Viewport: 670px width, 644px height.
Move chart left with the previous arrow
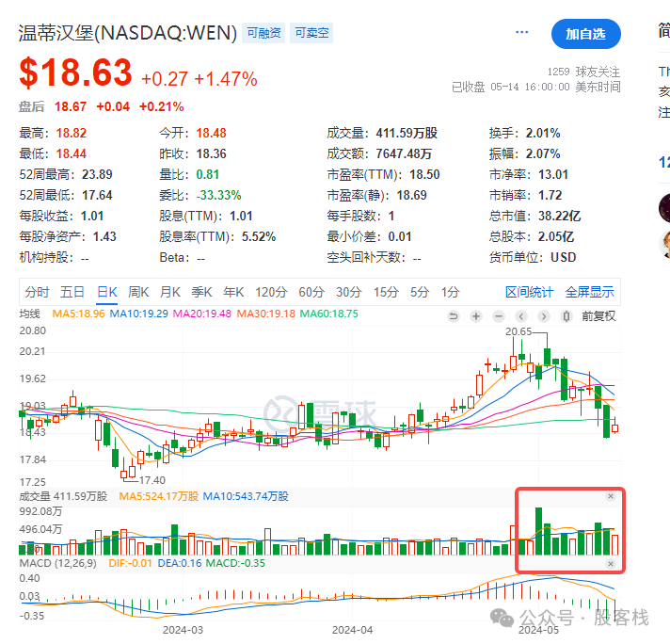(521, 316)
